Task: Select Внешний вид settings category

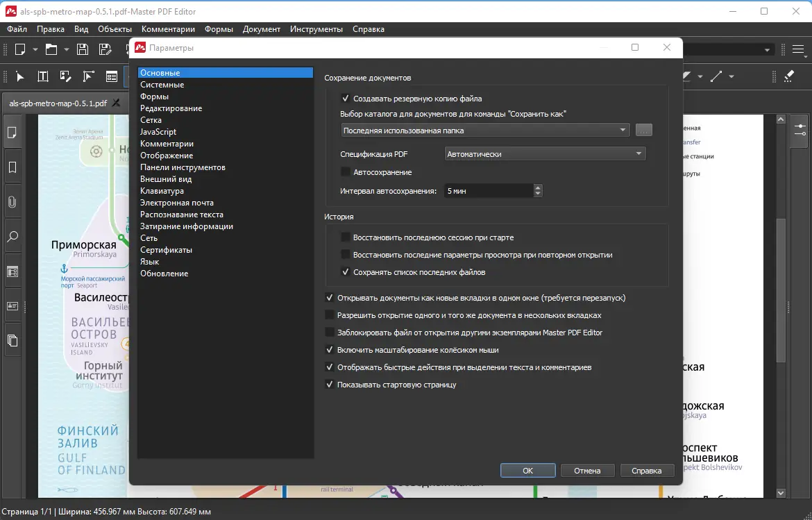Action: 226,178
